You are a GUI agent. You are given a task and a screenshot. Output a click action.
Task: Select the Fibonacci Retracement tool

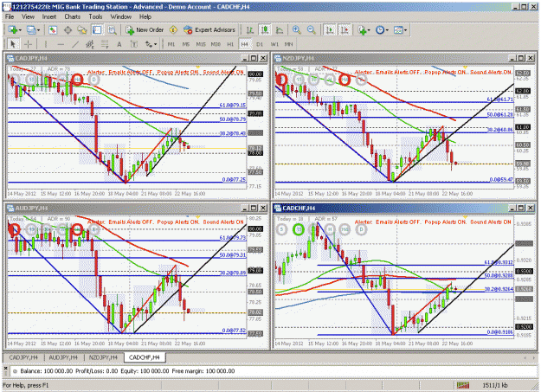click(105, 44)
